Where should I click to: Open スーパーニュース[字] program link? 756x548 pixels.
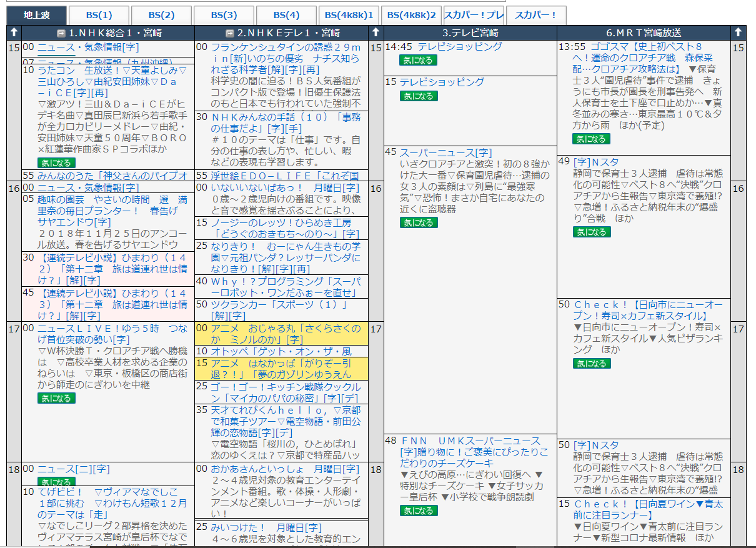[x=446, y=152]
